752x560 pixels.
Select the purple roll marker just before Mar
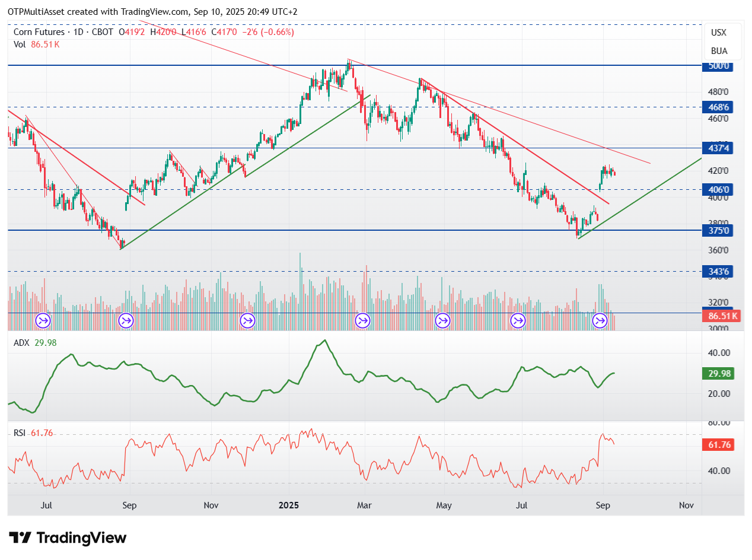coord(362,321)
